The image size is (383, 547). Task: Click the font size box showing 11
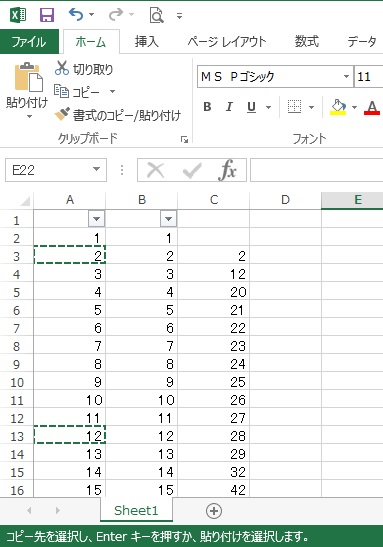pos(368,76)
